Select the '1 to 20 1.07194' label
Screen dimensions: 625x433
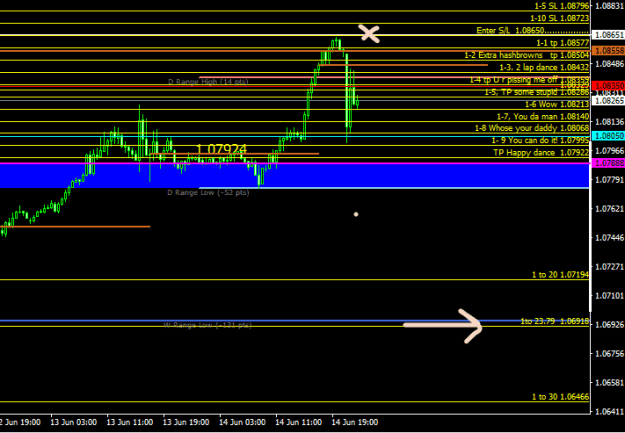click(560, 275)
